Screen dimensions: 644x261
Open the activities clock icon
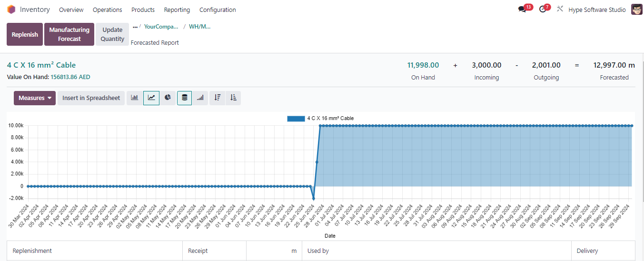(x=543, y=10)
